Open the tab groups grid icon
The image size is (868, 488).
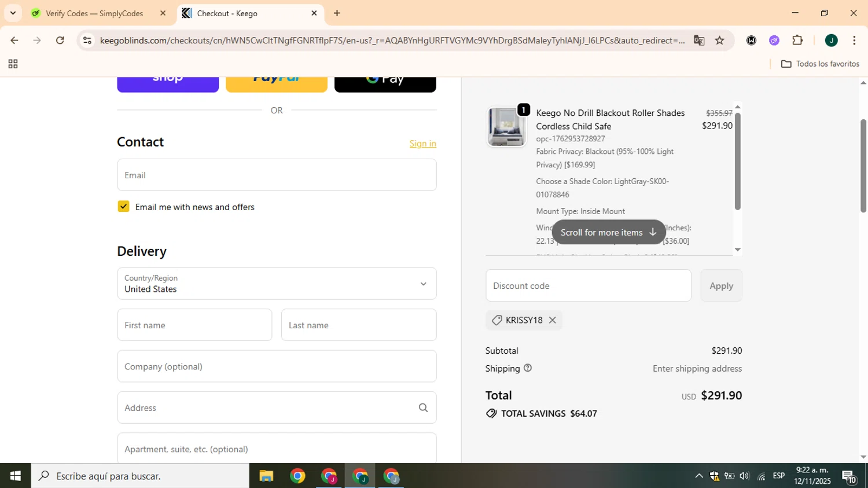click(x=13, y=64)
